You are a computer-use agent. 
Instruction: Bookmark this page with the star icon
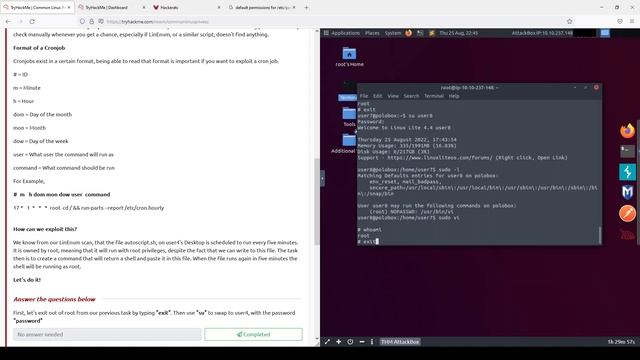pyautogui.click(x=569, y=21)
